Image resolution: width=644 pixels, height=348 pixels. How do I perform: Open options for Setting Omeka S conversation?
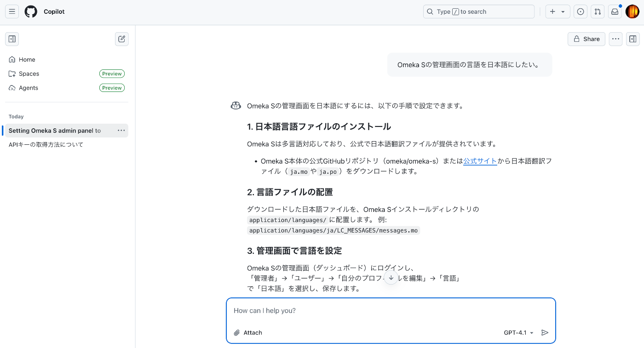(121, 131)
